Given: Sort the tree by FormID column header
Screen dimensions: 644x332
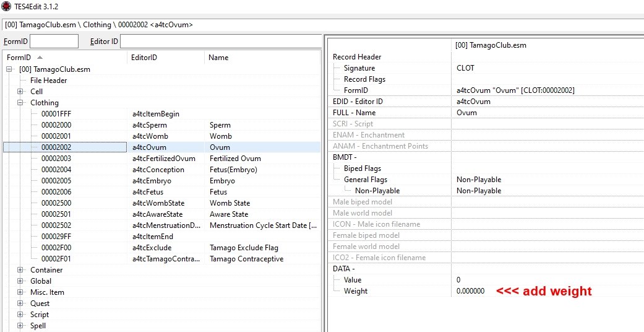Looking at the screenshot, I should coord(65,58).
